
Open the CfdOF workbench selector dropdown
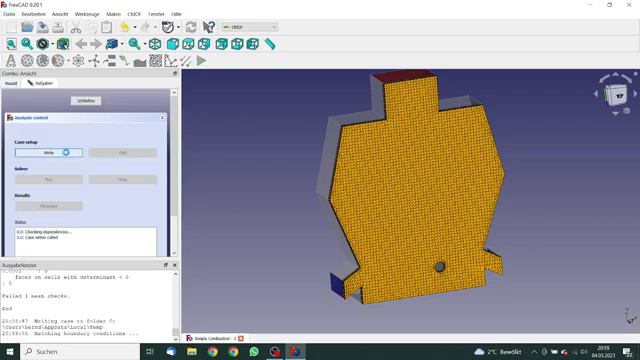pyautogui.click(x=249, y=27)
